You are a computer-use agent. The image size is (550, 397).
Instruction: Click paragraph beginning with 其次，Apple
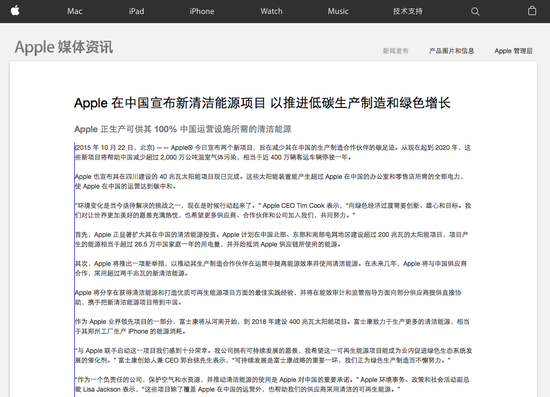[x=271, y=268]
